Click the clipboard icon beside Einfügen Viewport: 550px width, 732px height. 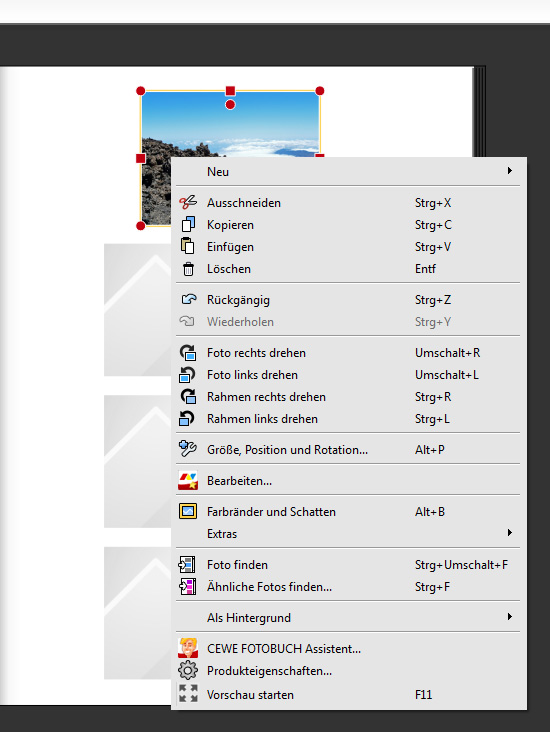point(188,246)
